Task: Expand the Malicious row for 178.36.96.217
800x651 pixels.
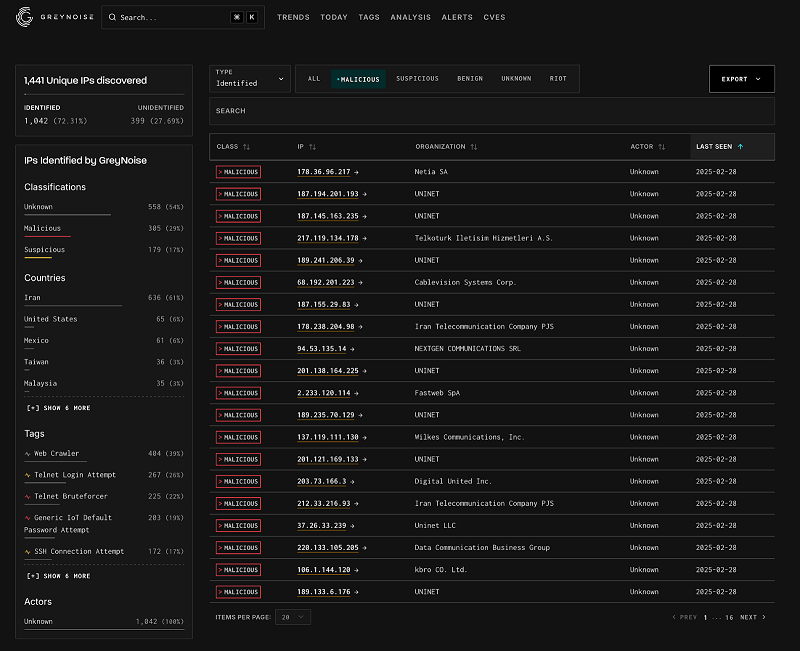Action: point(238,172)
